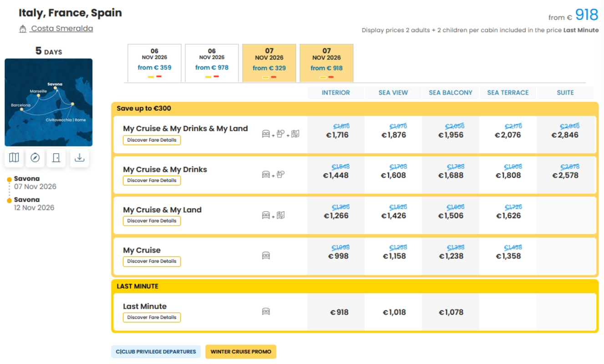Viewport: 604px width, 364px height.
Task: Choose the €1,448 interior price
Action: coord(336,175)
